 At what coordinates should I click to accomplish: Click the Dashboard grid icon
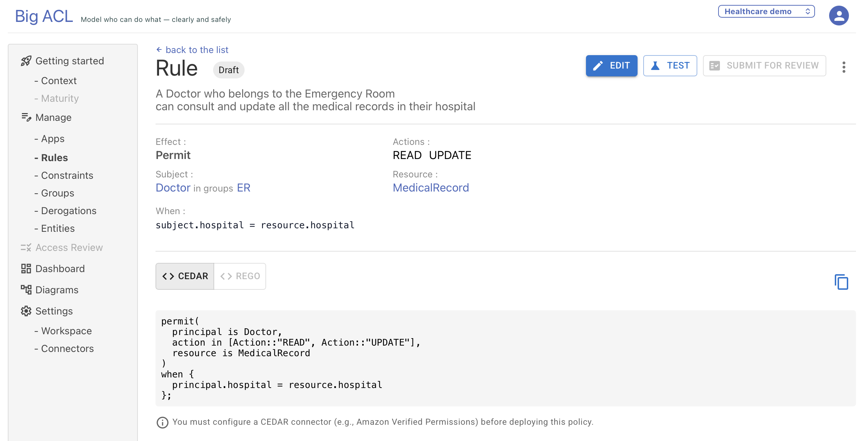point(26,269)
